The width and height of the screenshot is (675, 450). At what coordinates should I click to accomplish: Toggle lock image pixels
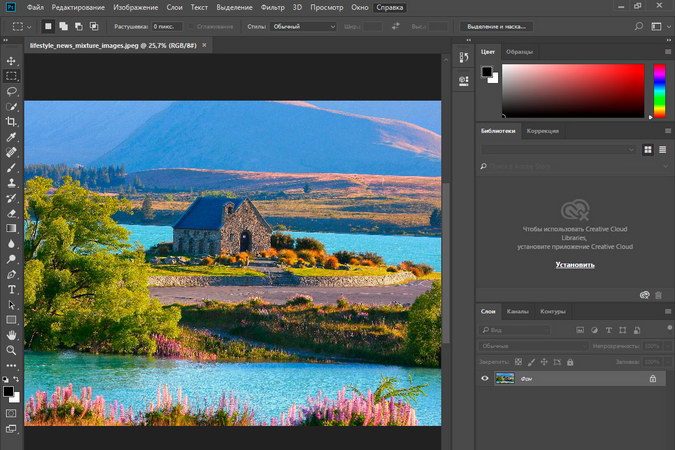pyautogui.click(x=531, y=362)
